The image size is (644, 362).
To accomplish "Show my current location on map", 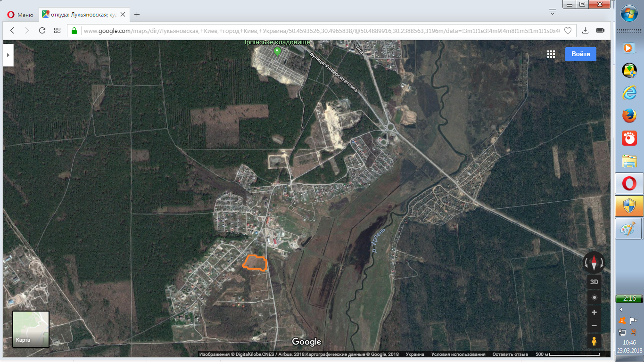I will (594, 297).
